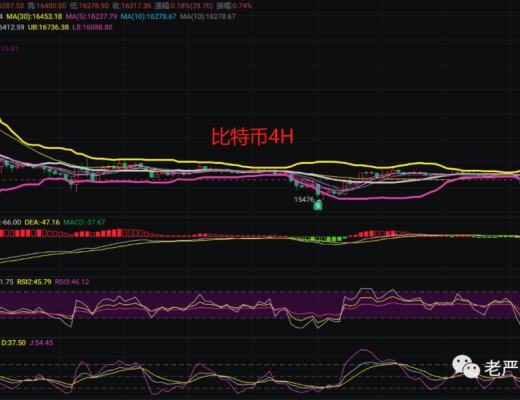Click the UB:16736.38 upper band label
The width and height of the screenshot is (520, 400).
pos(48,27)
